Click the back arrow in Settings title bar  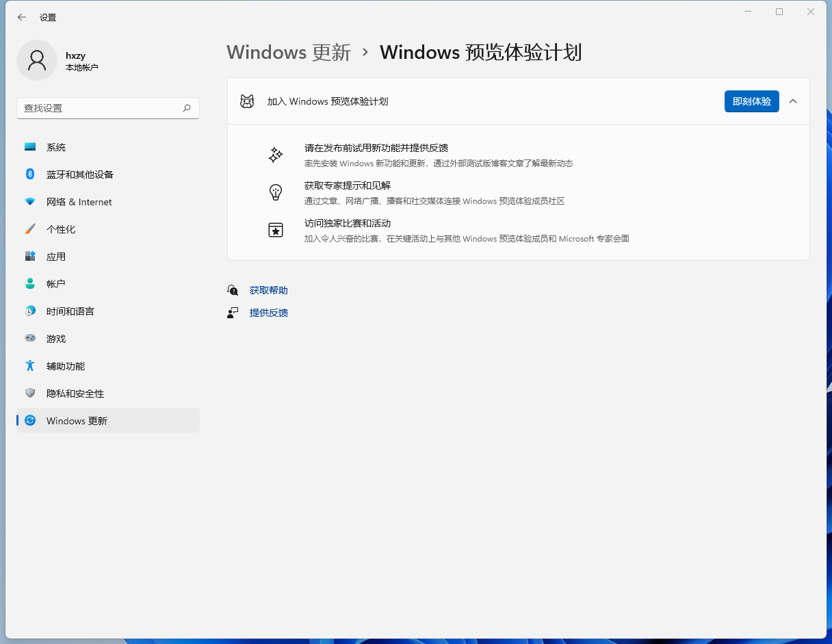22,17
